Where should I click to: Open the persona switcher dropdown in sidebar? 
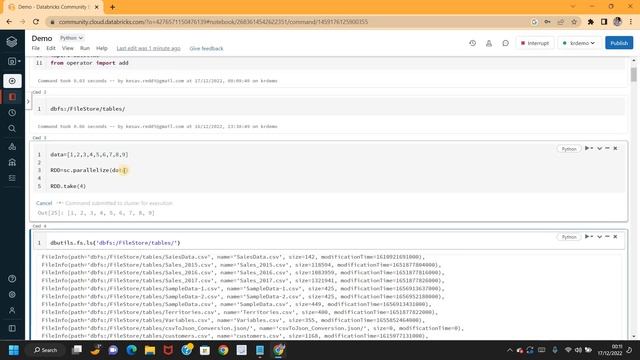coord(13,61)
